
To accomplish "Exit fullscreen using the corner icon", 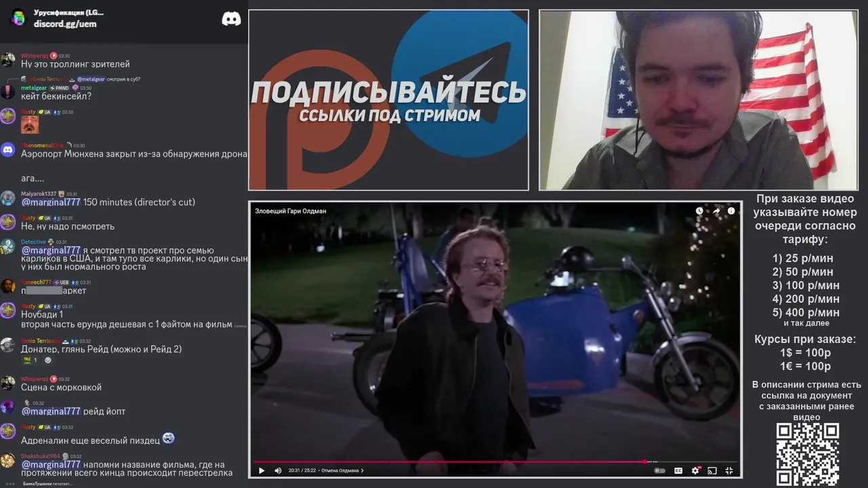I will [730, 470].
